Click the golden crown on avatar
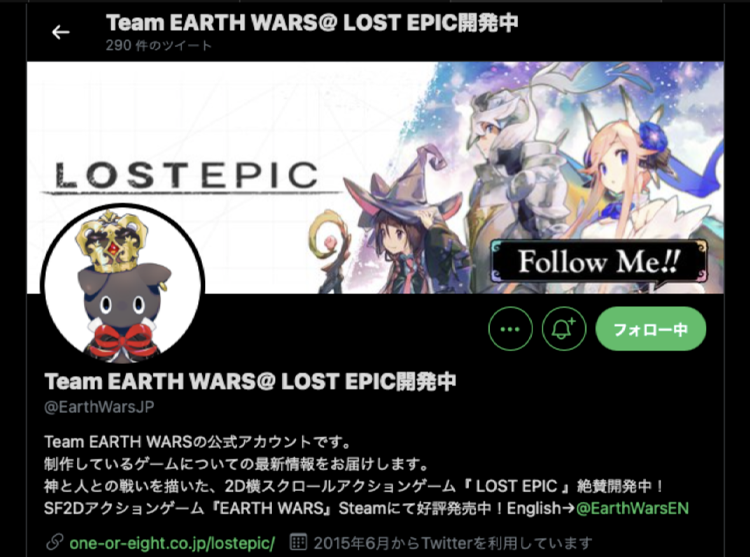Image resolution: width=750 pixels, height=557 pixels. coord(112,241)
